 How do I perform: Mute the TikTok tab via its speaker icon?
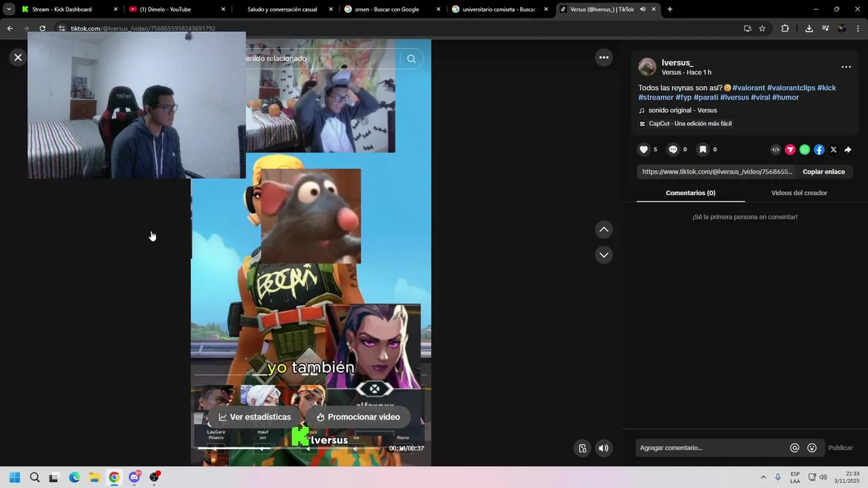[x=642, y=9]
